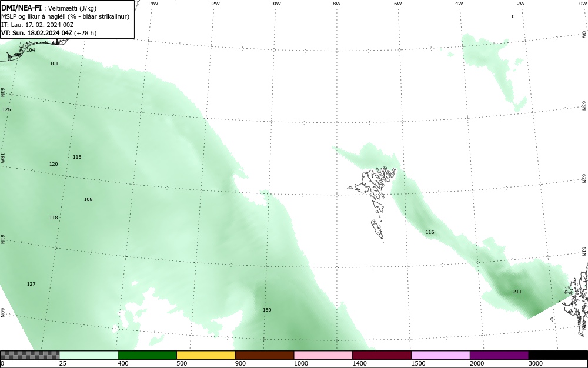Pick the light green 25–400 legend swatch

pyautogui.click(x=89, y=355)
